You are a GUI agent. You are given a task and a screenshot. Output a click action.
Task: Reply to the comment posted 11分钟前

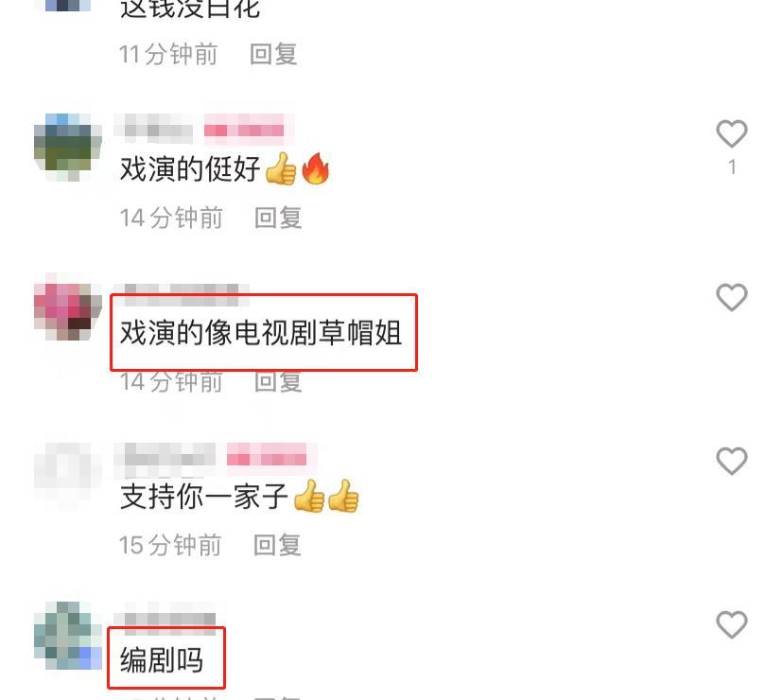[273, 54]
